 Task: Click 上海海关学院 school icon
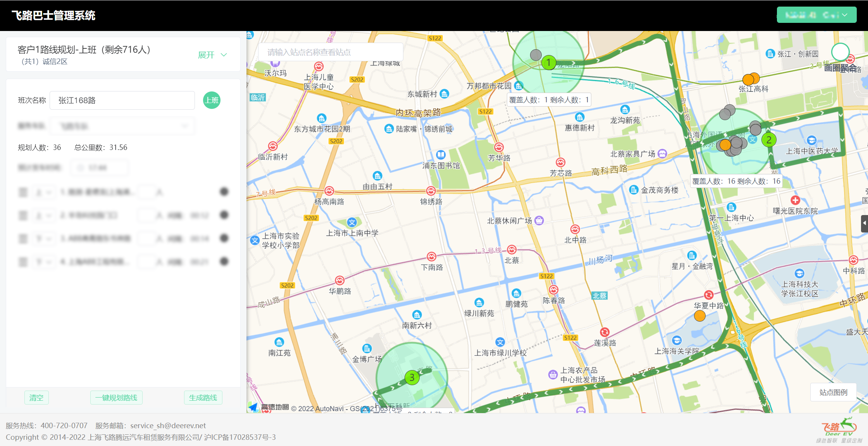(677, 340)
